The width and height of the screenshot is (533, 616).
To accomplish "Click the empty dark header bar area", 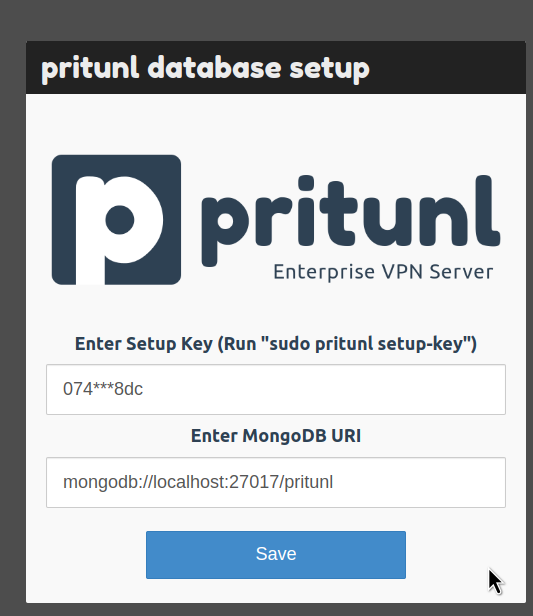I will tap(448, 68).
